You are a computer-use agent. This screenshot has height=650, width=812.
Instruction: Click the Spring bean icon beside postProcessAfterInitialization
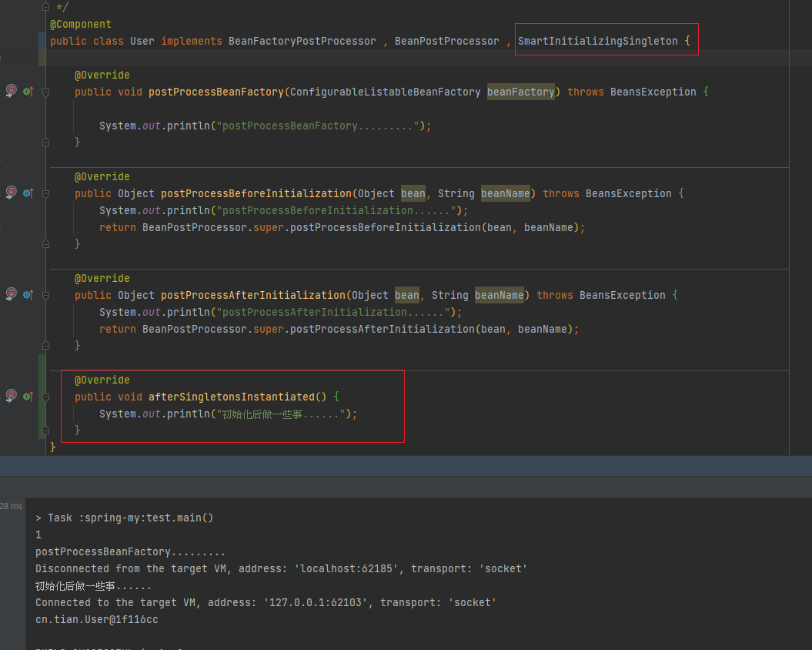11,294
